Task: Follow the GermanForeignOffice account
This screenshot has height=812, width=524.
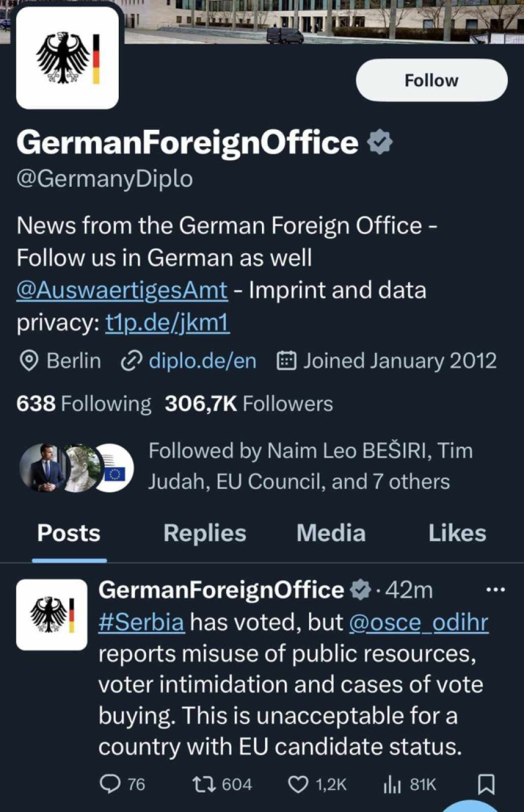Action: coord(431,80)
